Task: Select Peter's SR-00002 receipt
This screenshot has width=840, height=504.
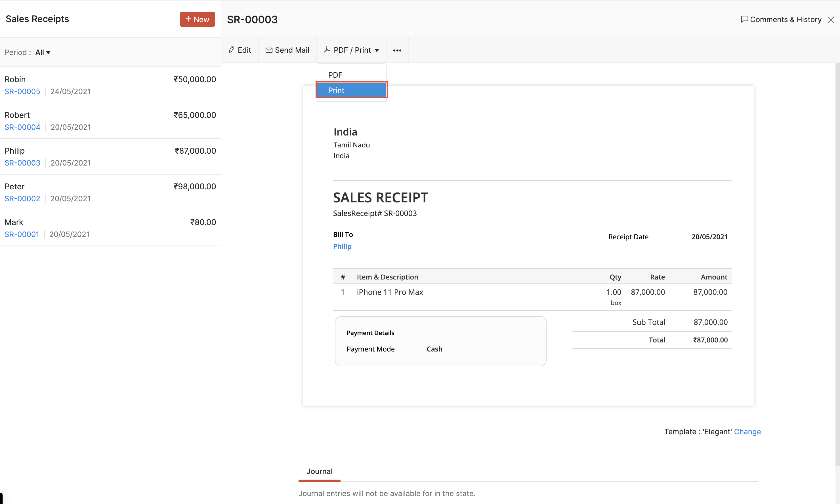Action: pos(22,198)
